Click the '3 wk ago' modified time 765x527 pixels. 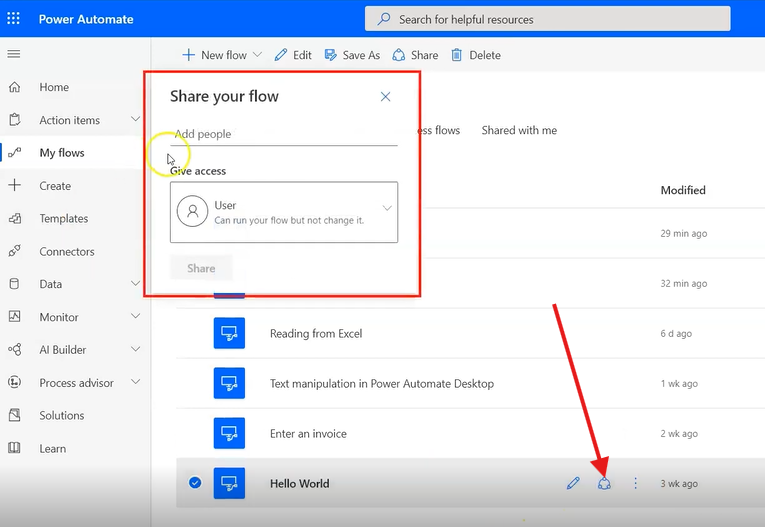tap(679, 484)
